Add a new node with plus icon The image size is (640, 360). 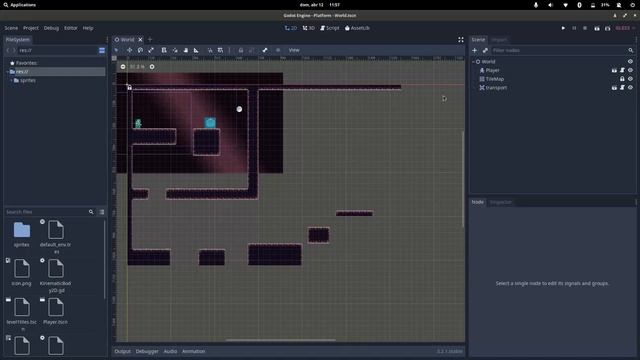[475, 50]
